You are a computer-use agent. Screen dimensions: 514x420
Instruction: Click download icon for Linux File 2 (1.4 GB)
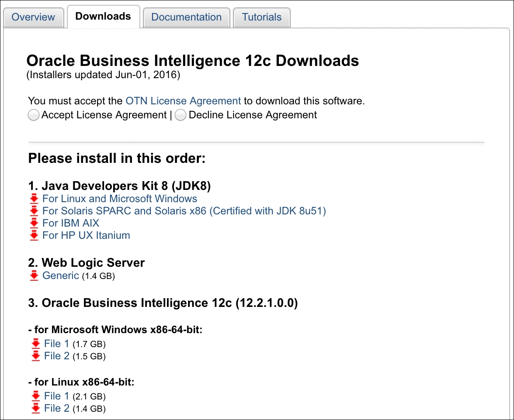point(36,408)
